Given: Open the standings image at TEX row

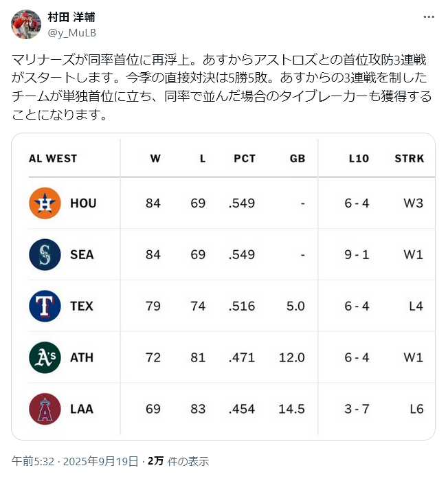Looking at the screenshot, I should click(x=232, y=306).
